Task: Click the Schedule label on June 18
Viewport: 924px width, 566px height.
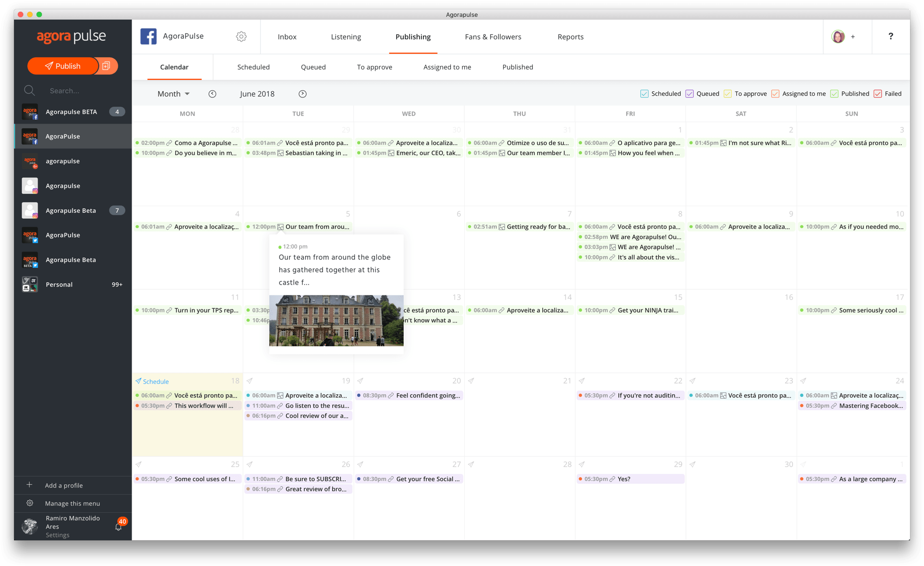Action: 155,382
